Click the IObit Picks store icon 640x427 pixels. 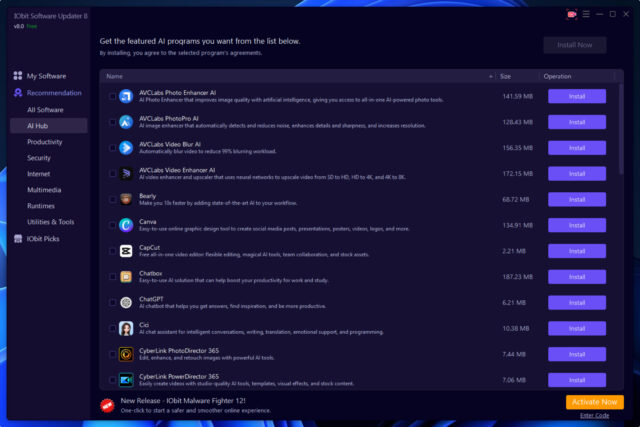[x=18, y=238]
